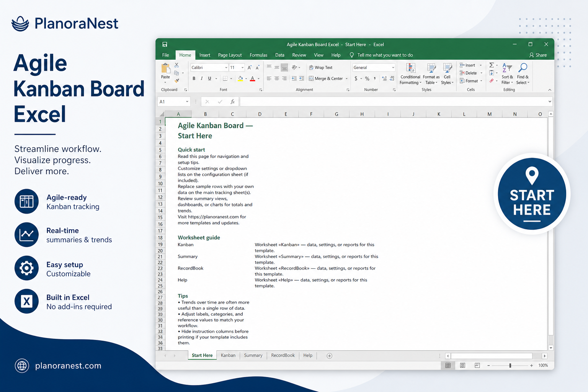This screenshot has width=588, height=392.
Task: Open Conditional Formatting menu
Action: click(410, 74)
